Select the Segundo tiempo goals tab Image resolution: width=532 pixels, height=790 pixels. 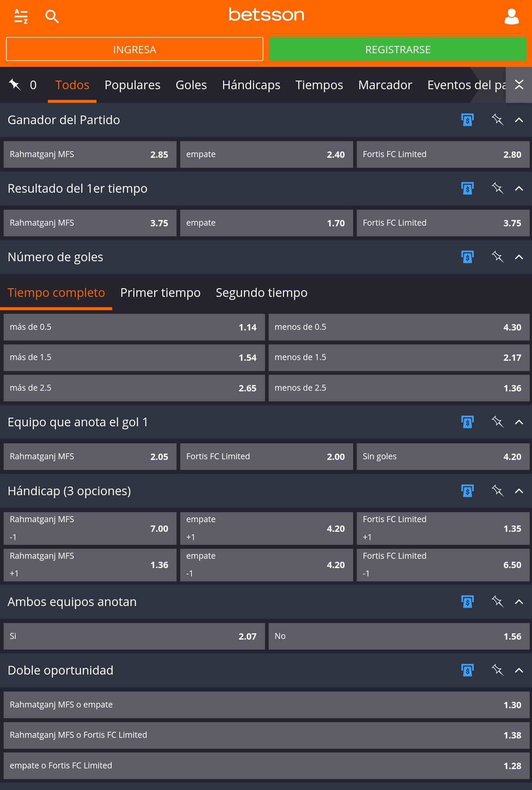pos(262,293)
